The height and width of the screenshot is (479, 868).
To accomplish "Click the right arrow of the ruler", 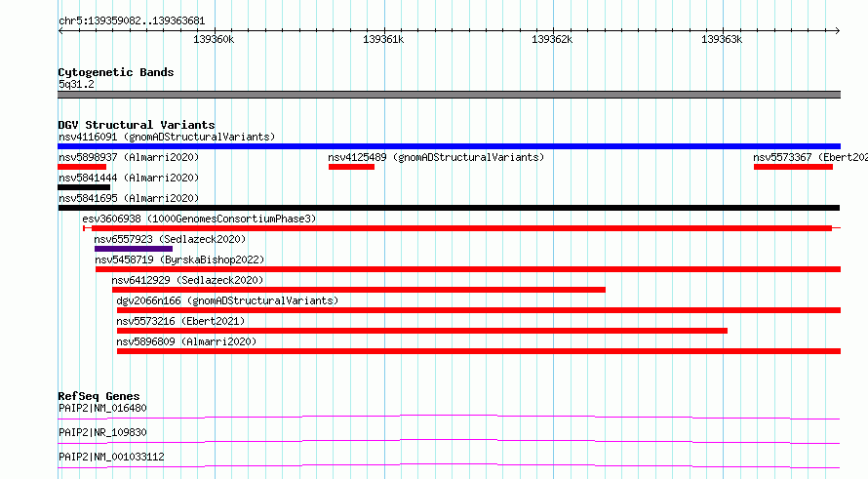I will coord(838,31).
